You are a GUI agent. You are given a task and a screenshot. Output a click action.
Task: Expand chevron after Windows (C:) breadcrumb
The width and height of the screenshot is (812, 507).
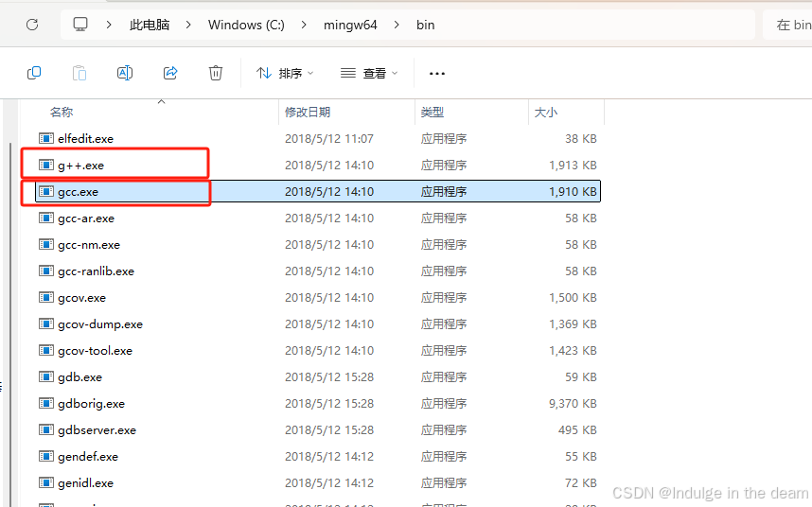point(304,25)
